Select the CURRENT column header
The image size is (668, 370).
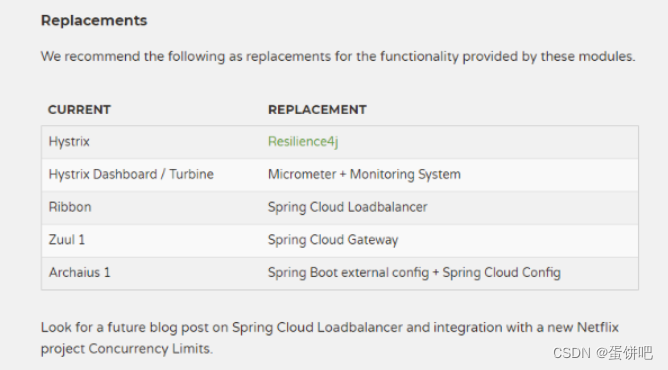click(x=79, y=110)
